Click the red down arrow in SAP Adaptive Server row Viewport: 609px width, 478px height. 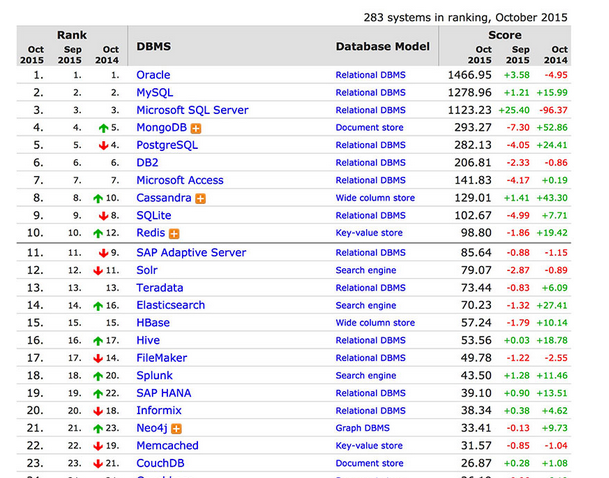pyautogui.click(x=103, y=253)
